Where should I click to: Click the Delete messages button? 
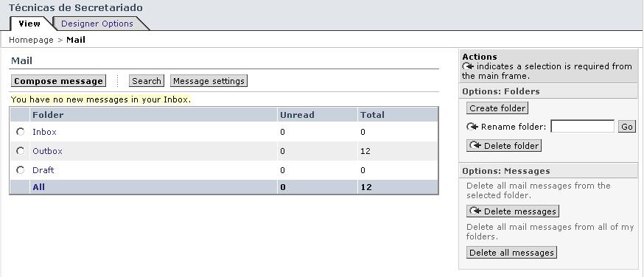(x=513, y=211)
